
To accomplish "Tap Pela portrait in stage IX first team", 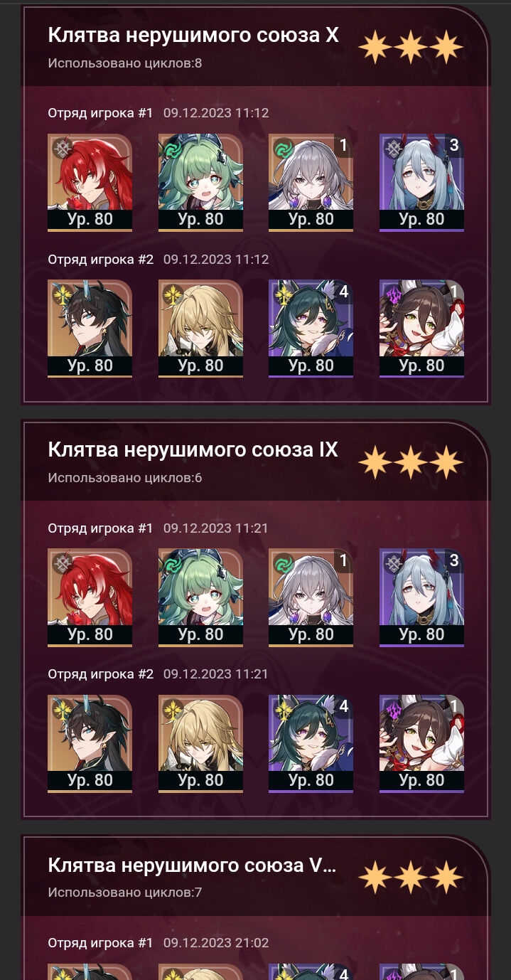I will [421, 597].
